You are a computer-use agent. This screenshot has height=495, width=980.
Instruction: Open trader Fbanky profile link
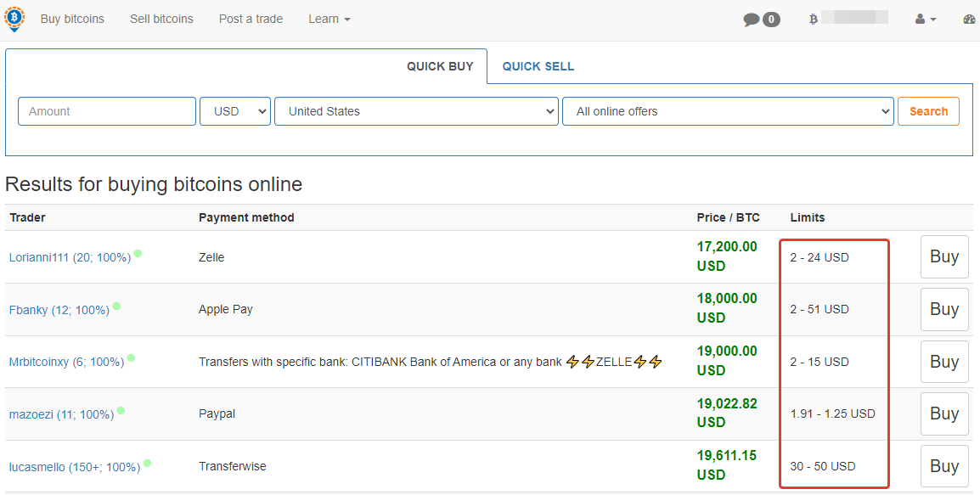[x=59, y=310]
